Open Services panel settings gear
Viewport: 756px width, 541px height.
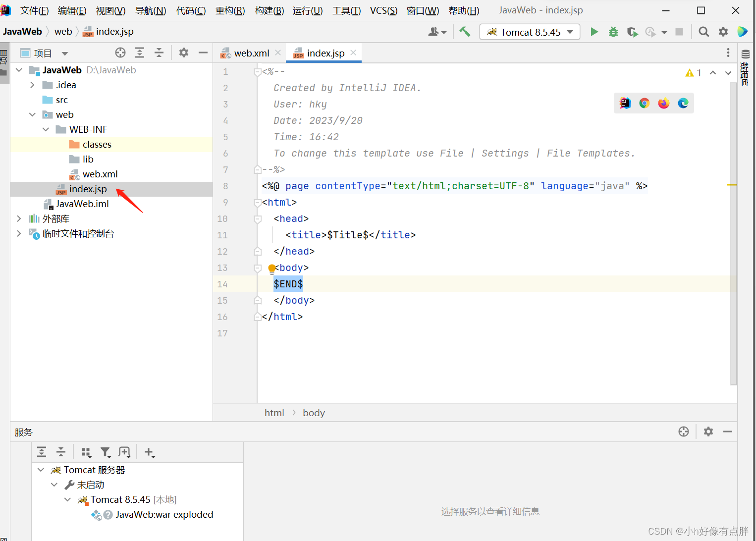coord(708,432)
